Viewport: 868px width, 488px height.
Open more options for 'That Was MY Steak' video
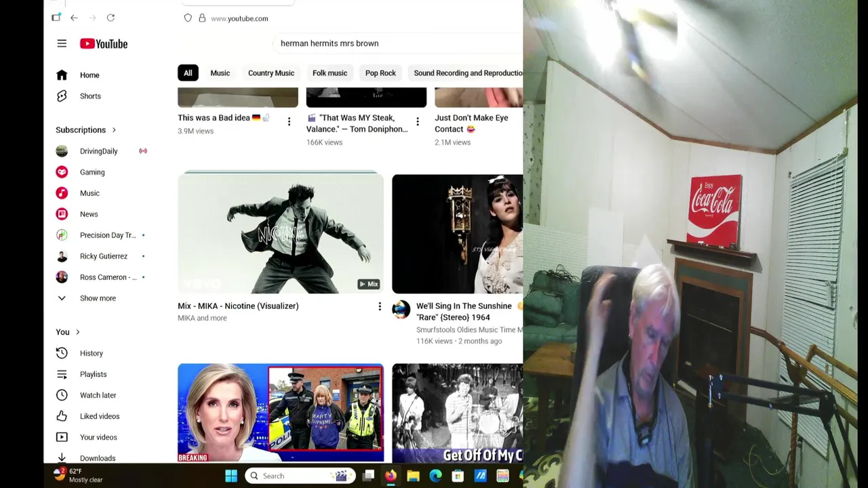[418, 121]
